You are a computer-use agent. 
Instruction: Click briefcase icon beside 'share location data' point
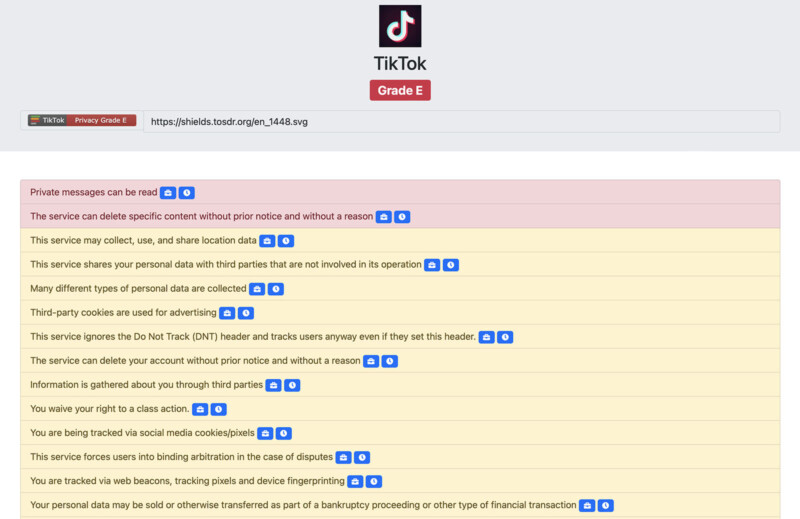[x=267, y=241]
